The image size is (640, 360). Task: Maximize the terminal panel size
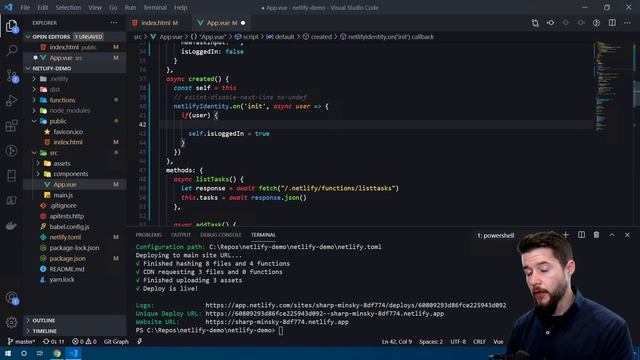(x=612, y=235)
